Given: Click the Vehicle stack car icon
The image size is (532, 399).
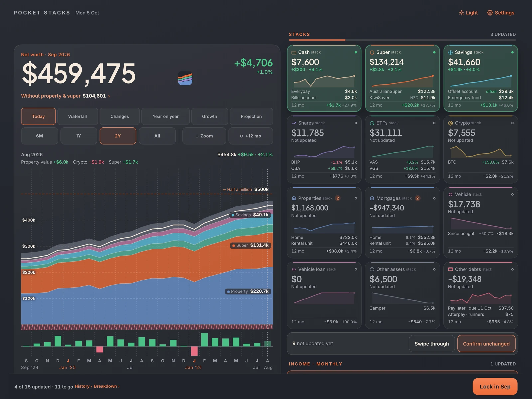Looking at the screenshot, I should click(x=450, y=194).
